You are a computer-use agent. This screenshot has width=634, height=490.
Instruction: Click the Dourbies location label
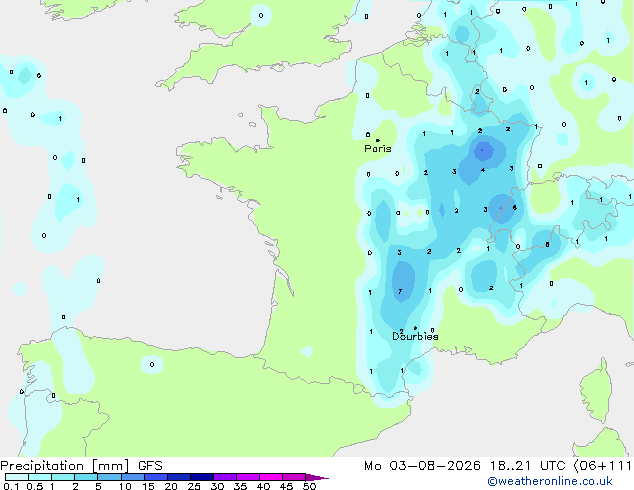point(415,336)
